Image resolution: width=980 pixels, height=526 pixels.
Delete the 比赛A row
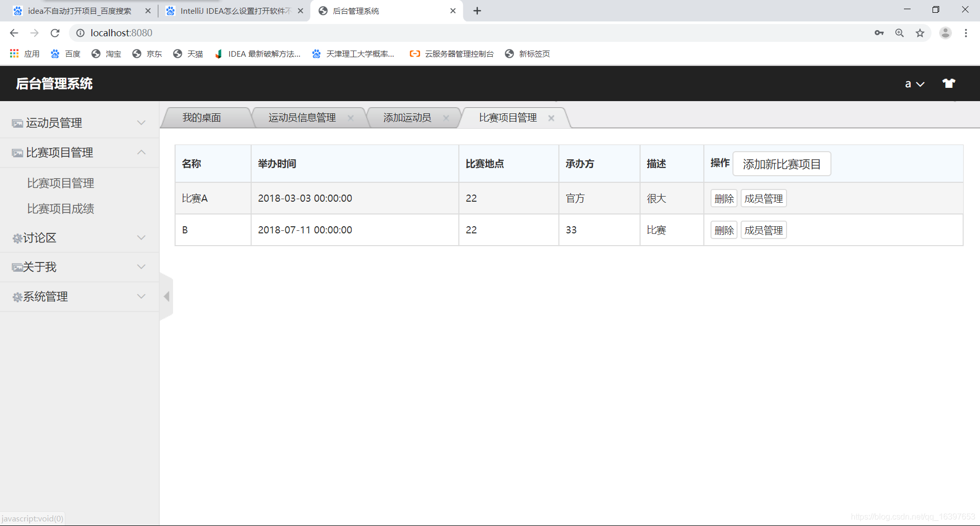point(724,199)
